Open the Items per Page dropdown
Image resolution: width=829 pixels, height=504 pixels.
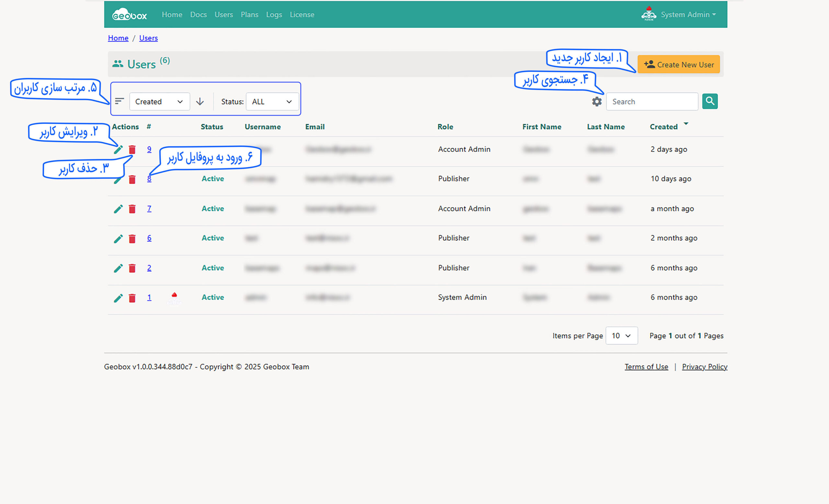coord(621,336)
